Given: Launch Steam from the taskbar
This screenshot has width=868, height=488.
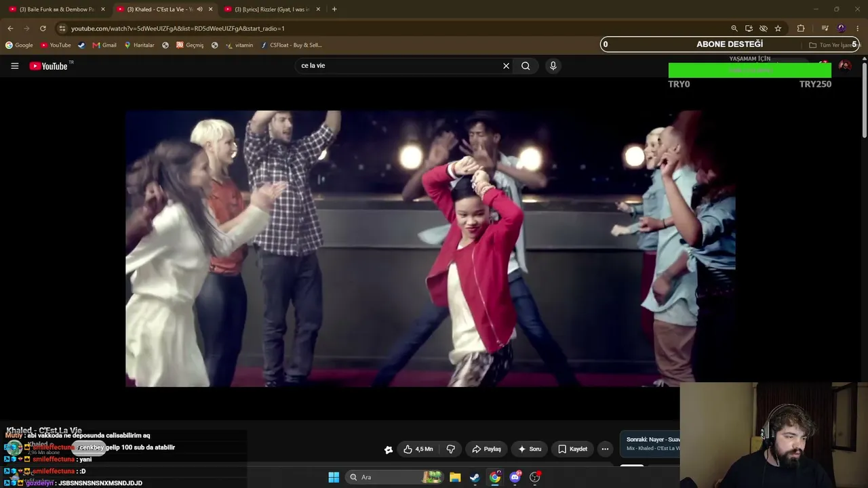Looking at the screenshot, I should (x=475, y=477).
